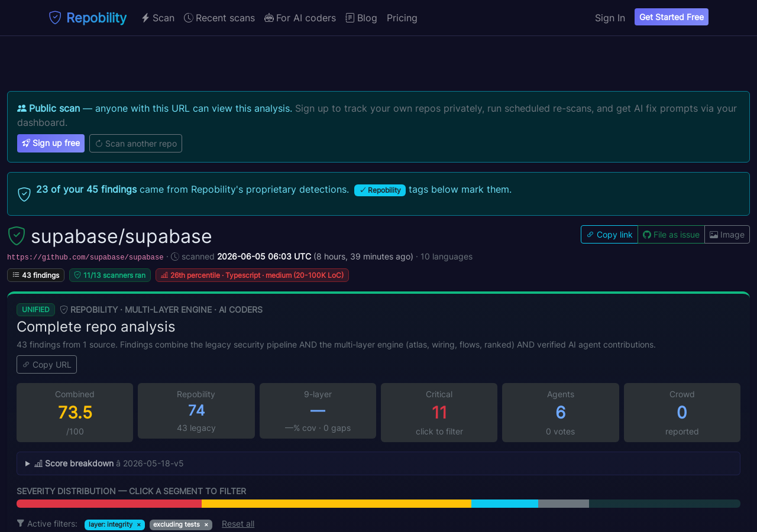The image size is (757, 532).
Task: Click the Image export button
Action: (x=727, y=234)
